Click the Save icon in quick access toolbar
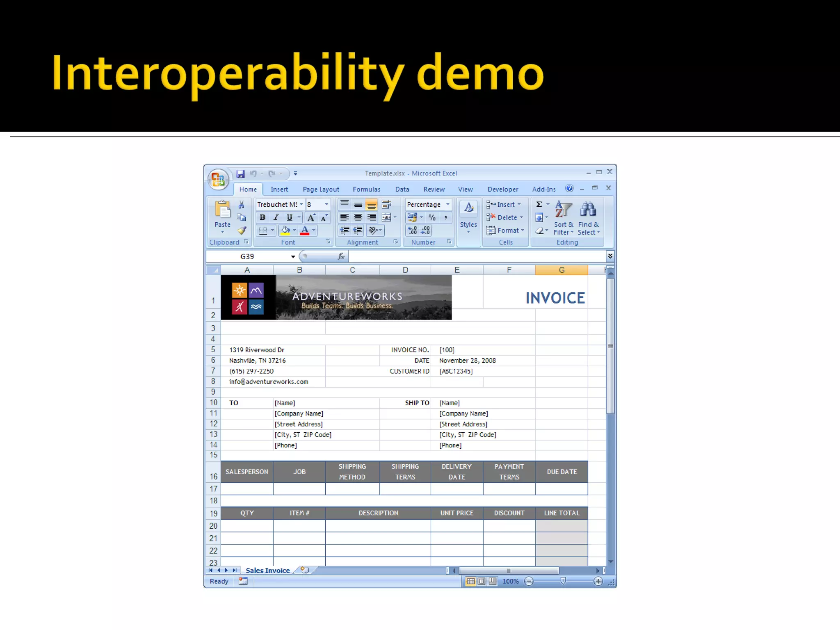This screenshot has height=630, width=840. pos(241,174)
